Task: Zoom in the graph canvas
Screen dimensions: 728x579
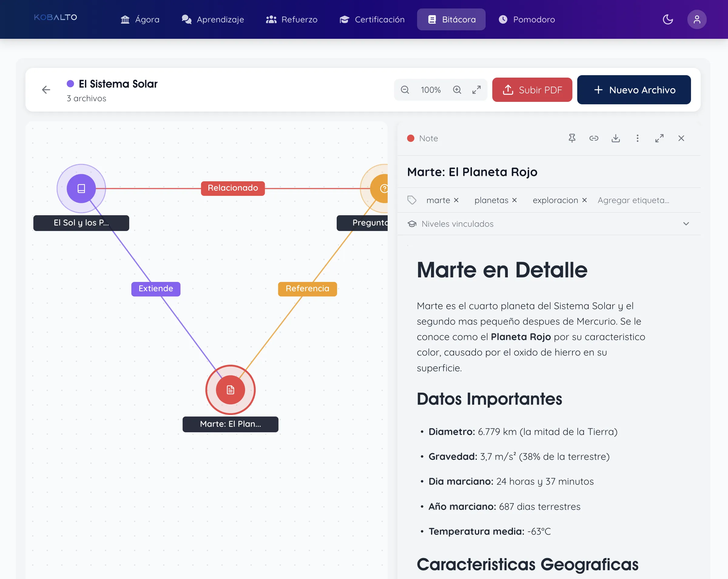Action: [457, 90]
